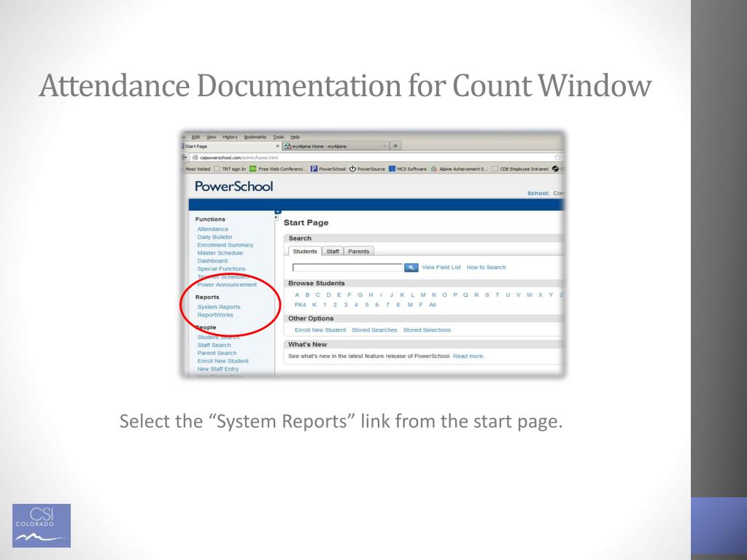Open the Attendance function link
747x560 pixels.
(x=213, y=229)
